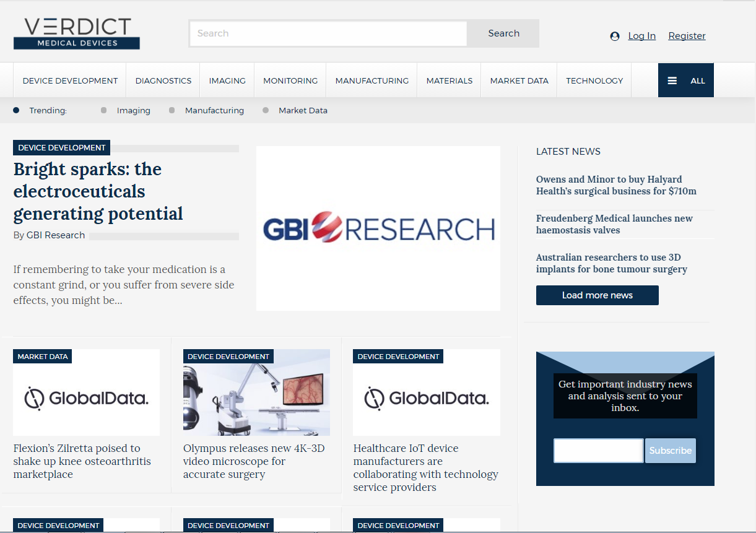The width and height of the screenshot is (756, 533).
Task: Focus the site search field
Action: point(328,33)
